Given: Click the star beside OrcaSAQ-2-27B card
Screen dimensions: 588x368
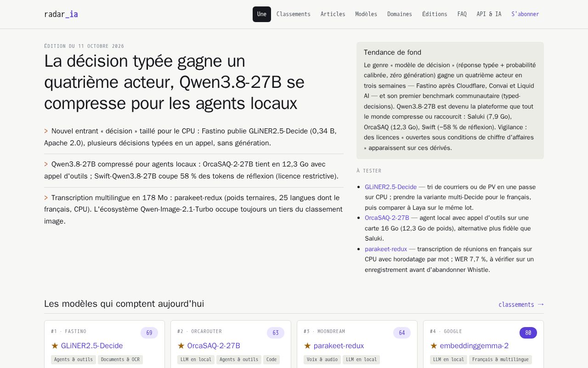Looking at the screenshot, I should click(x=181, y=345).
